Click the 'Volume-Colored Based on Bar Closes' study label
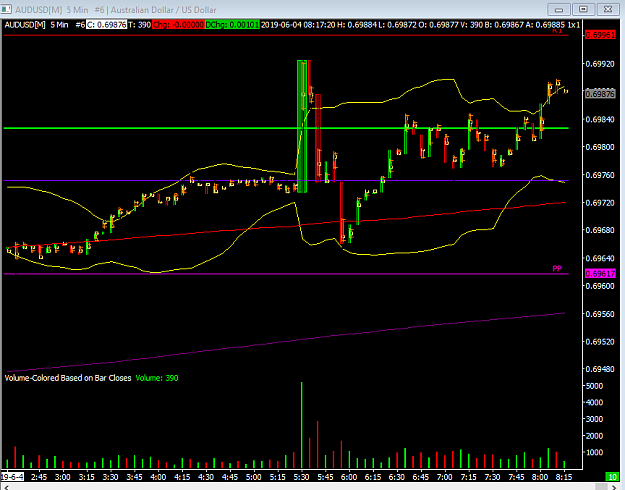The width and height of the screenshot is (625, 490). [x=68, y=378]
